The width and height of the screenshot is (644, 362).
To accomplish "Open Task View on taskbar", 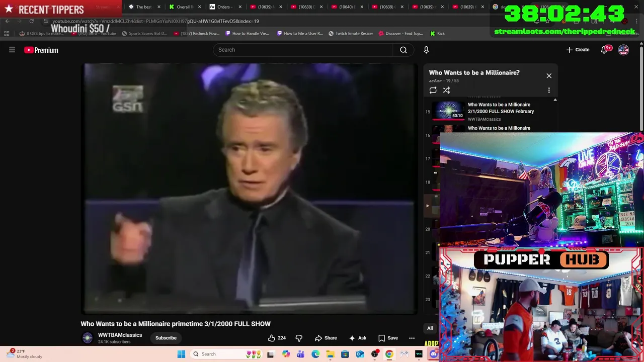I will 270,354.
